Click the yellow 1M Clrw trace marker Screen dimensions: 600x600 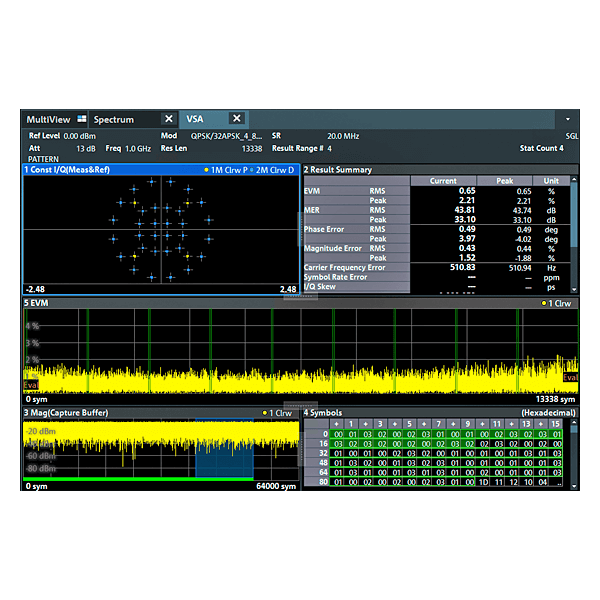(x=222, y=170)
